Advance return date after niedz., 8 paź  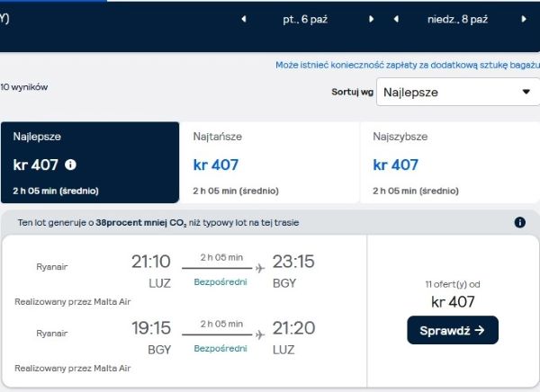click(x=524, y=19)
